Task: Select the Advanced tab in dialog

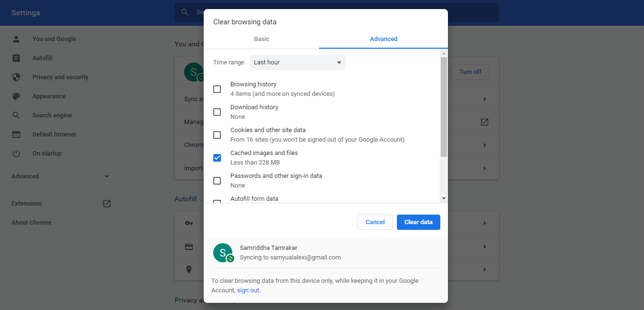Action: coord(384,39)
